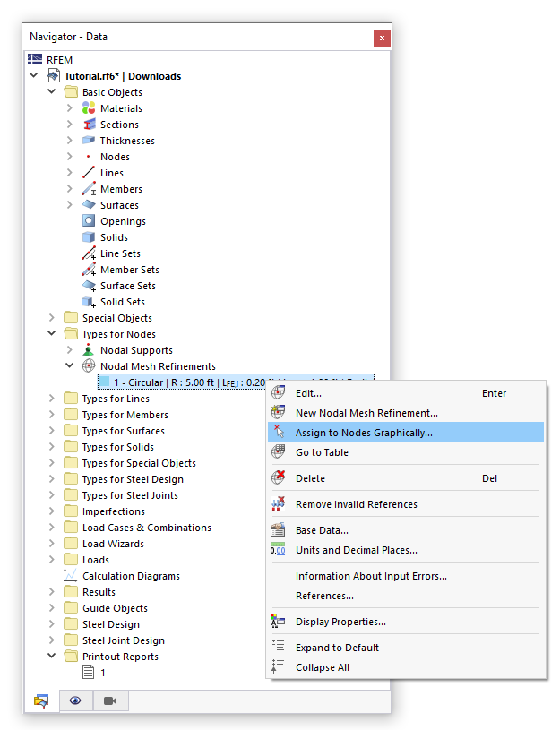Select the Types for Lines folder

116,399
